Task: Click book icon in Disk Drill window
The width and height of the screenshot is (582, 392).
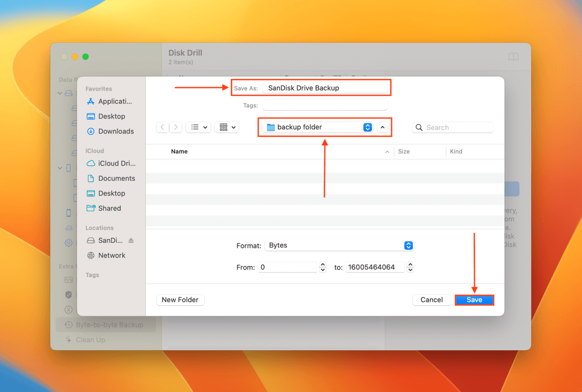Action: [514, 57]
